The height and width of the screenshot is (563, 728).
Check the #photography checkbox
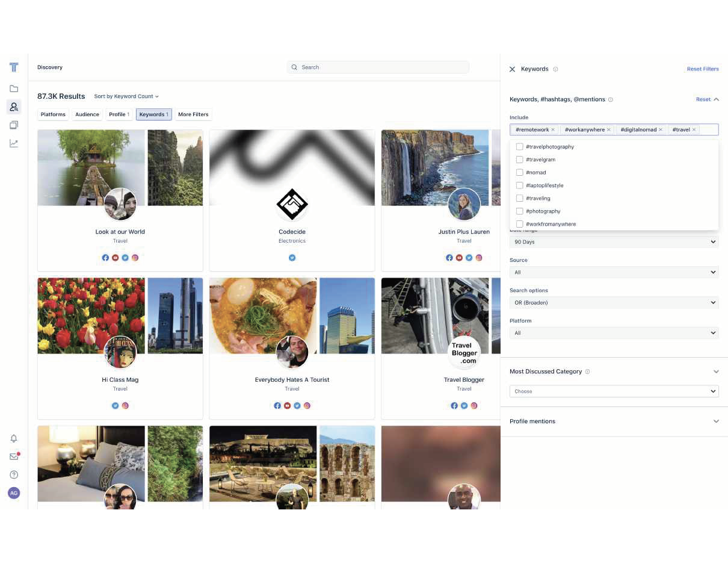520,211
